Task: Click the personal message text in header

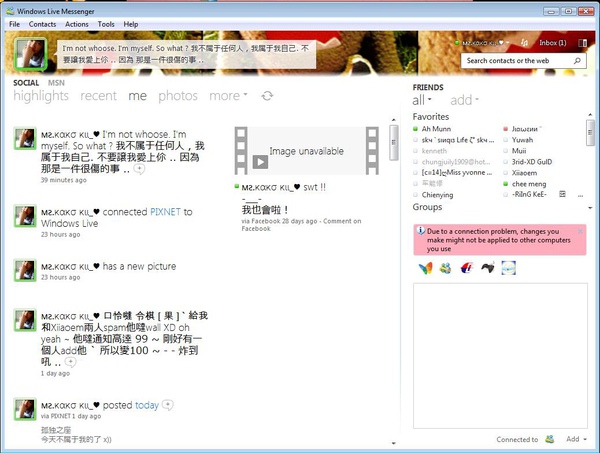Action: click(x=186, y=54)
